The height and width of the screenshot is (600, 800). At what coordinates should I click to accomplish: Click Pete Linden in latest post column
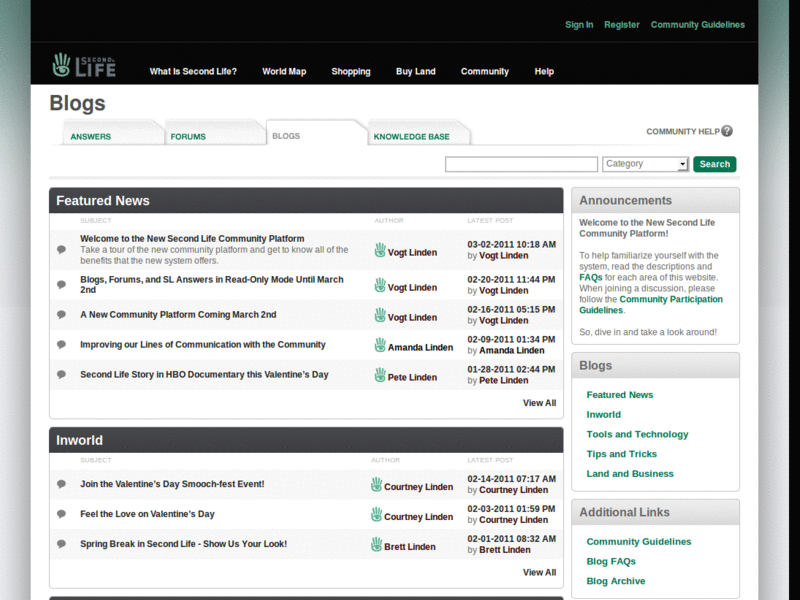(504, 381)
